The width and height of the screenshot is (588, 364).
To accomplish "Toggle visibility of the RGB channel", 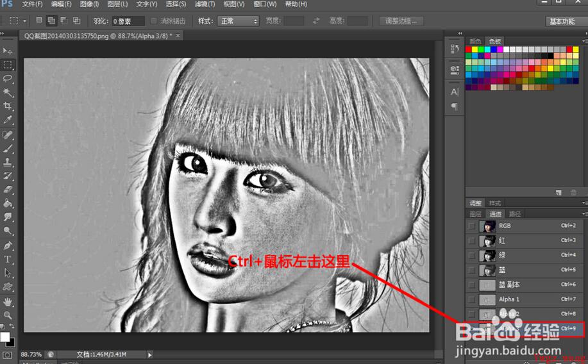I will pos(472,226).
